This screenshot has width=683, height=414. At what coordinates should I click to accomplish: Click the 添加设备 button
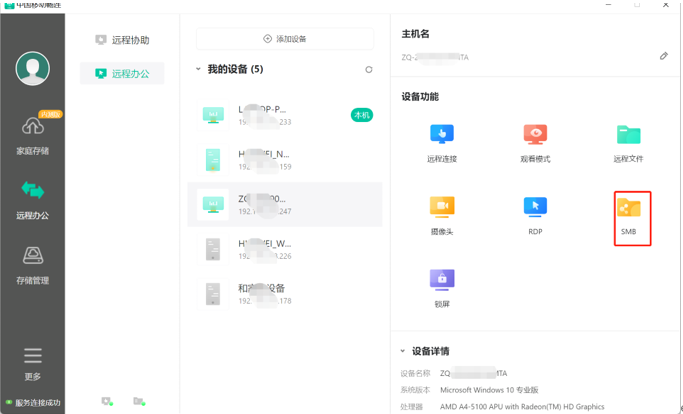(285, 39)
